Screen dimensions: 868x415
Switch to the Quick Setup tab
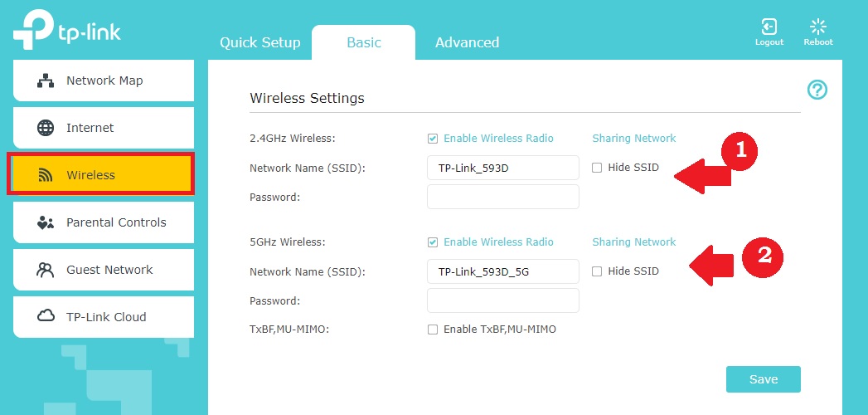click(260, 42)
